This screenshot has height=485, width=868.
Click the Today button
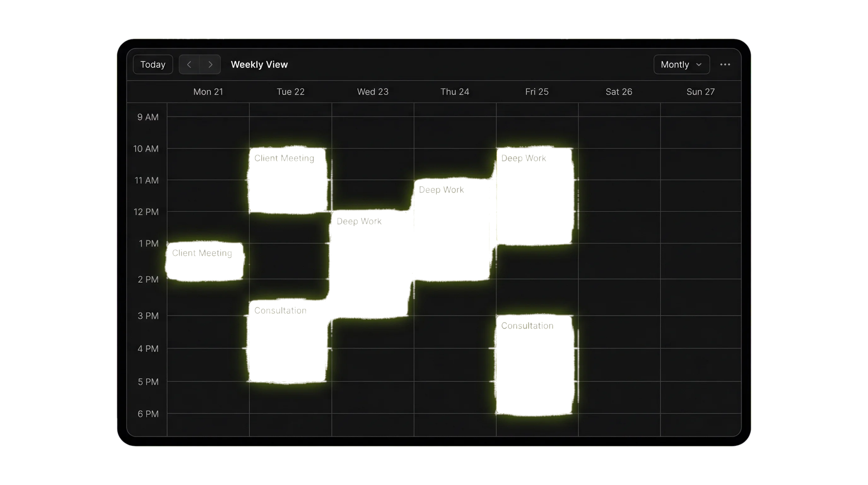[x=153, y=64]
